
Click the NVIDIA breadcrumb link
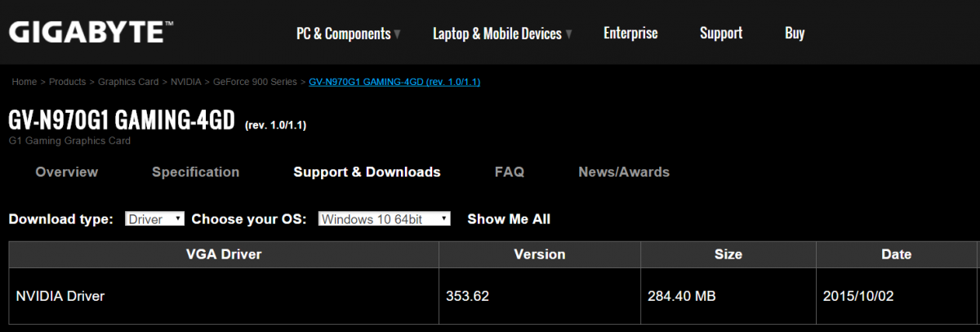point(186,82)
